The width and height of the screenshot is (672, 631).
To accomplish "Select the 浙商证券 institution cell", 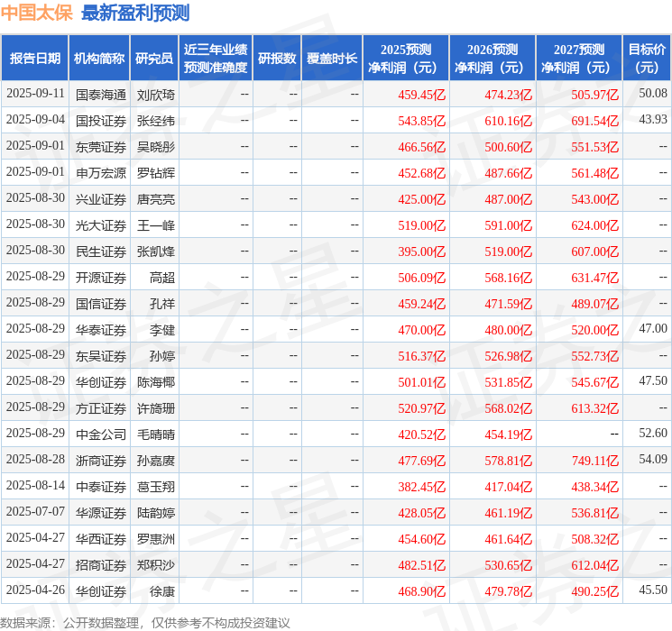I will click(101, 461).
